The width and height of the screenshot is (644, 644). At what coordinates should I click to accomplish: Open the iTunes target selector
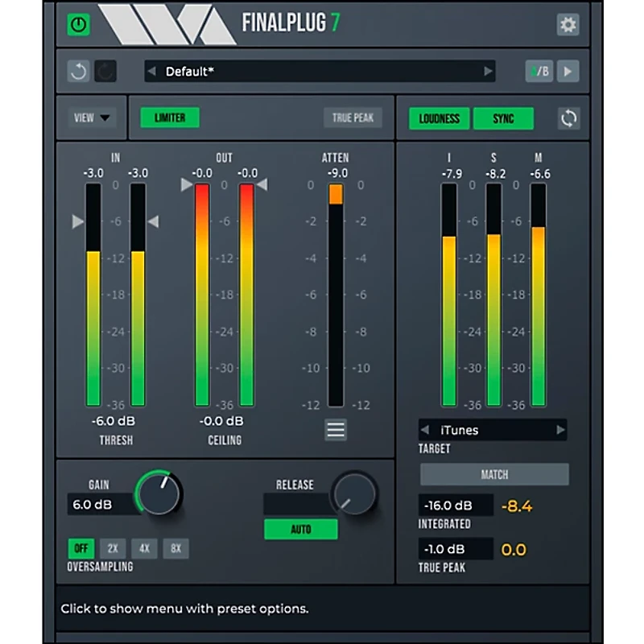click(x=492, y=430)
